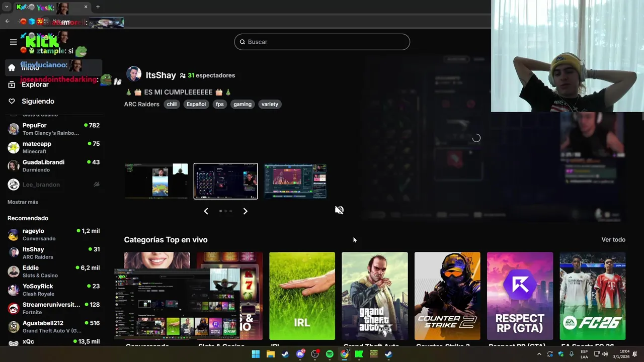Select the highlighted middle carousel thumbnail
644x362 pixels.
(226, 181)
